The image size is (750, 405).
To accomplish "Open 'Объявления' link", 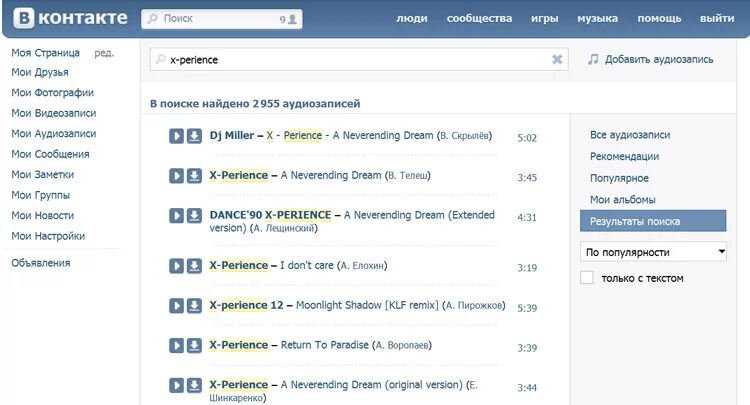I will tap(41, 263).
